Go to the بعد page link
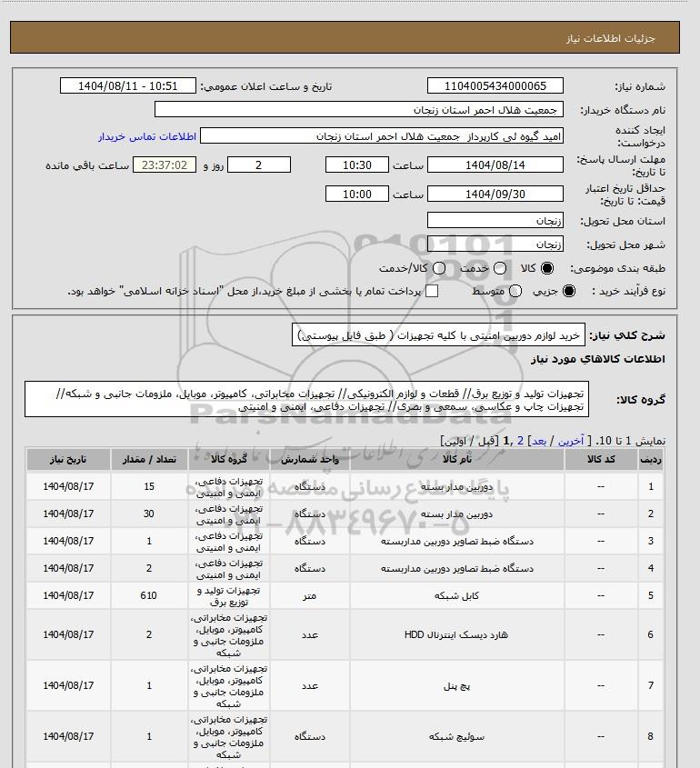This screenshot has width=700, height=768. [539, 441]
